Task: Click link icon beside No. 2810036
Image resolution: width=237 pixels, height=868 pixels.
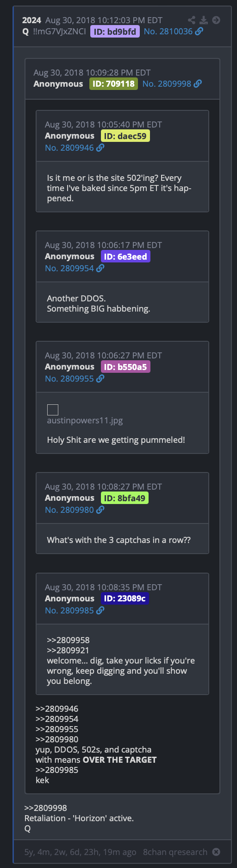Action: [x=199, y=31]
